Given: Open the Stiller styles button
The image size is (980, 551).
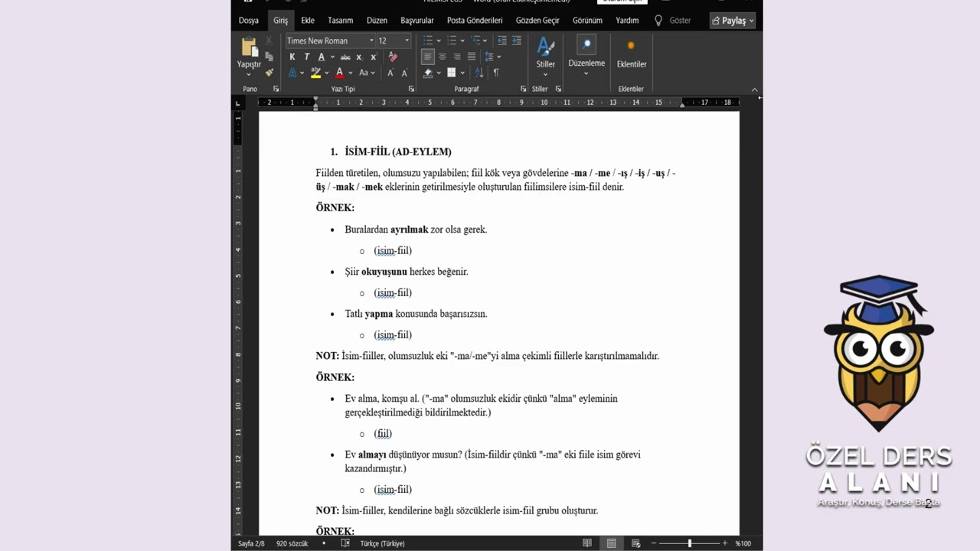Looking at the screenshot, I should tap(546, 54).
